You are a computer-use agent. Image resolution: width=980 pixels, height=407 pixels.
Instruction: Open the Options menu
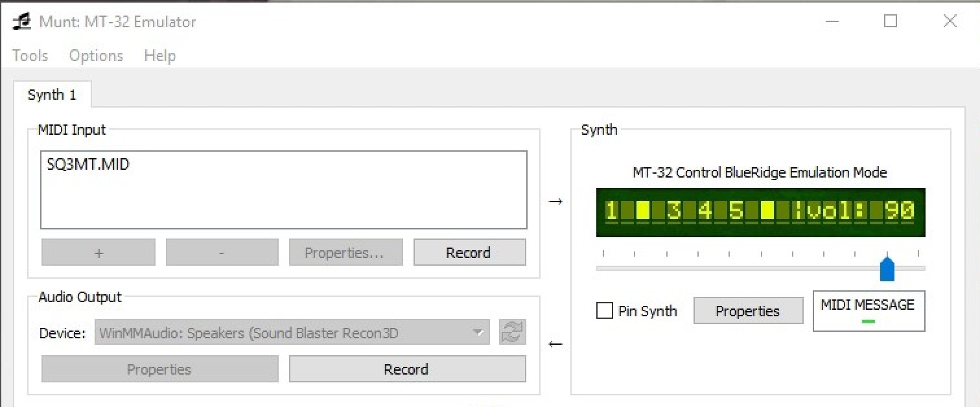click(96, 56)
